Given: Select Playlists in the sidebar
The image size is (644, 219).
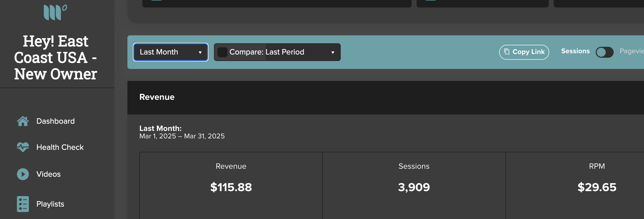Looking at the screenshot, I should pos(50,204).
